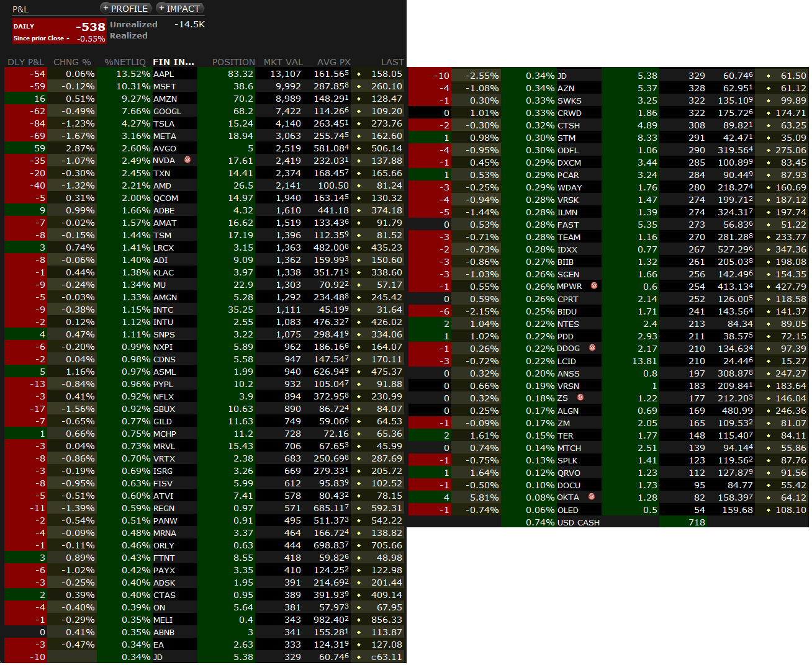Sort by CHNG % column header
The width and height of the screenshot is (812, 665).
(x=72, y=62)
